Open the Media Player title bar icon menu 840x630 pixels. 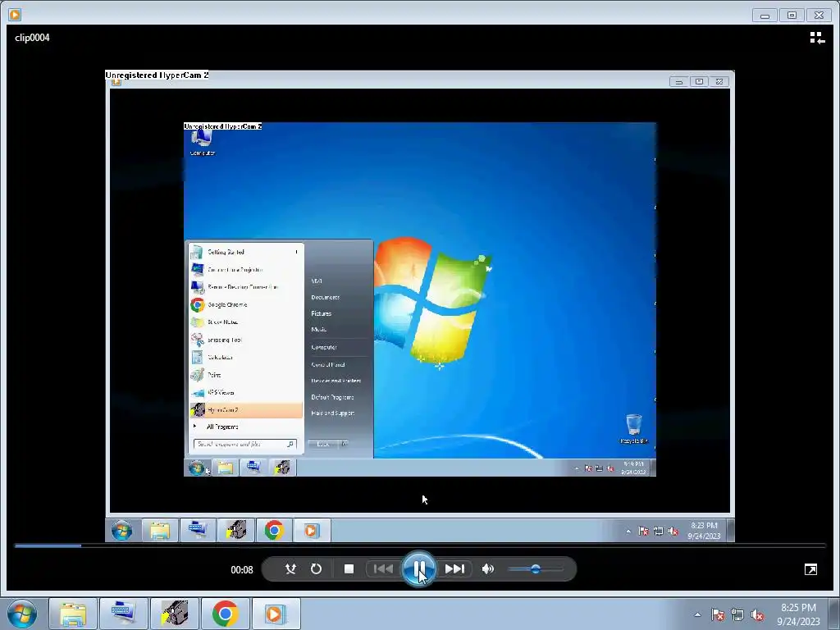click(x=15, y=15)
